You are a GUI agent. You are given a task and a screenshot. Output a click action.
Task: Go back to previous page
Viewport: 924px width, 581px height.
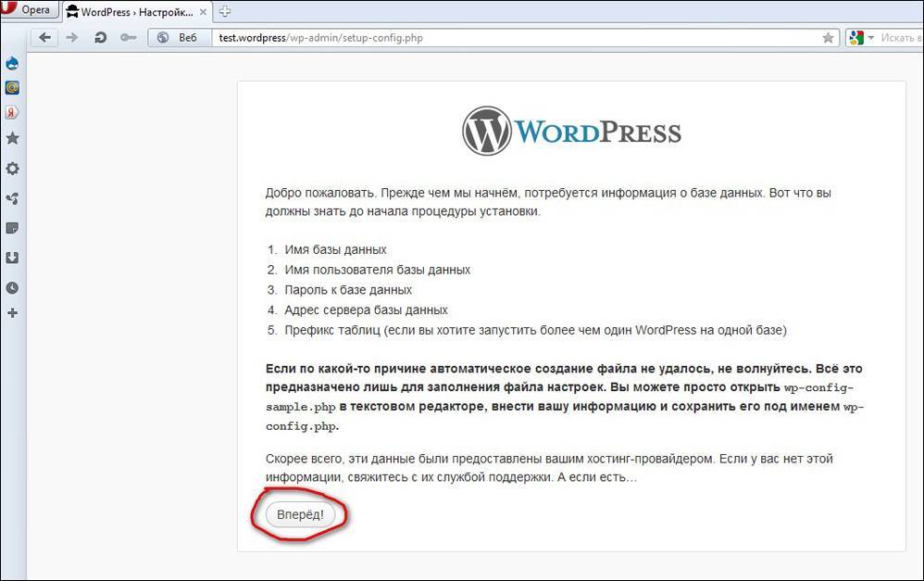point(44,38)
